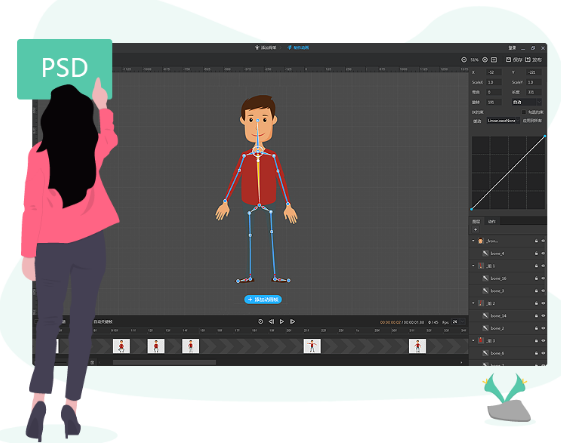Collapse the red torso layer group containing bone_6
561x443 pixels.
(473, 340)
